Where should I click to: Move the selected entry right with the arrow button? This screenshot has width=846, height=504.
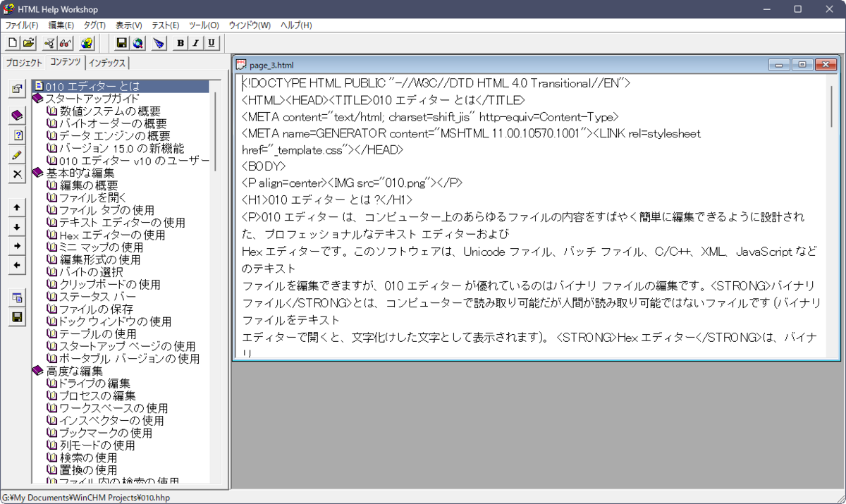coord(17,247)
